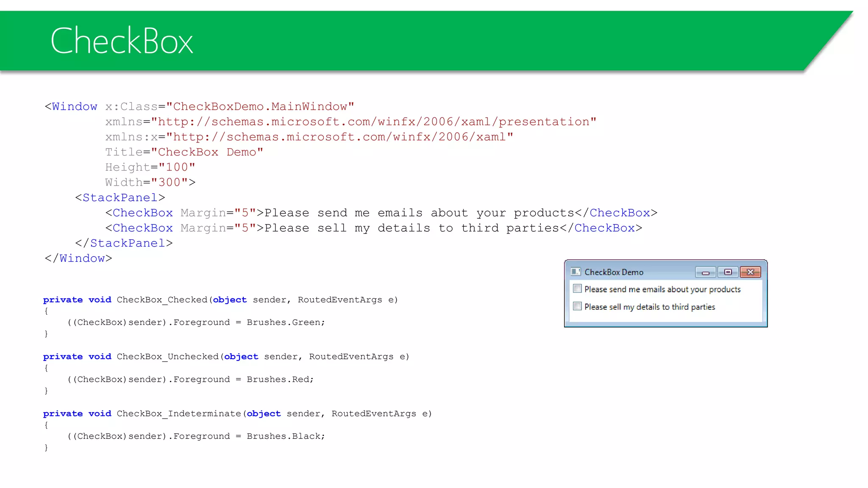
Task: Click XAML line 'Please send me emails about your products'
Action: click(381, 213)
